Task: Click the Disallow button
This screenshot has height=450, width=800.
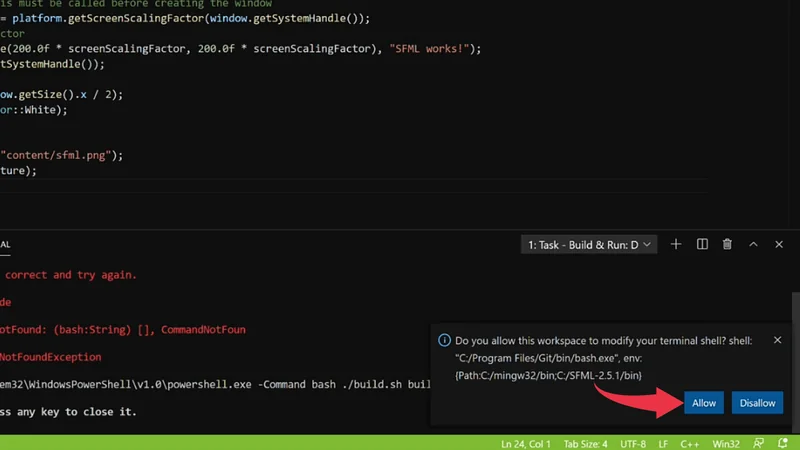Action: click(757, 403)
